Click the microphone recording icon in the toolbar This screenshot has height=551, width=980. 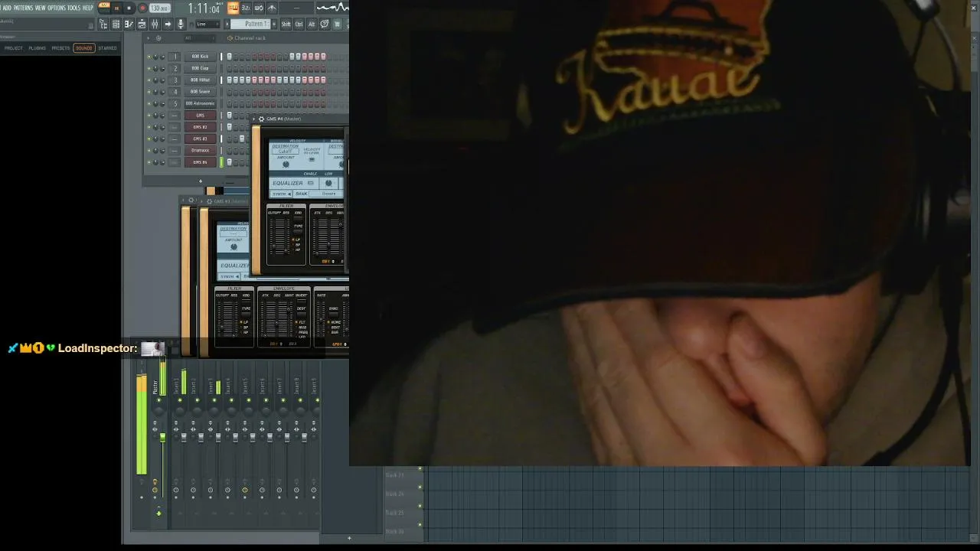pos(181,24)
